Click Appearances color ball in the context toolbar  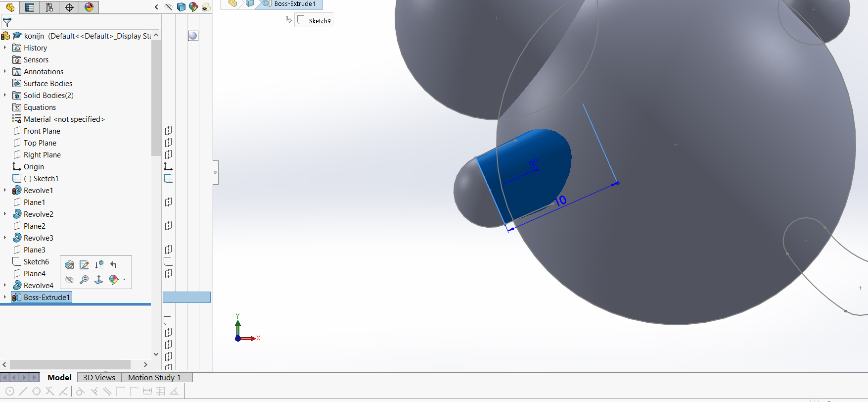[x=114, y=280]
